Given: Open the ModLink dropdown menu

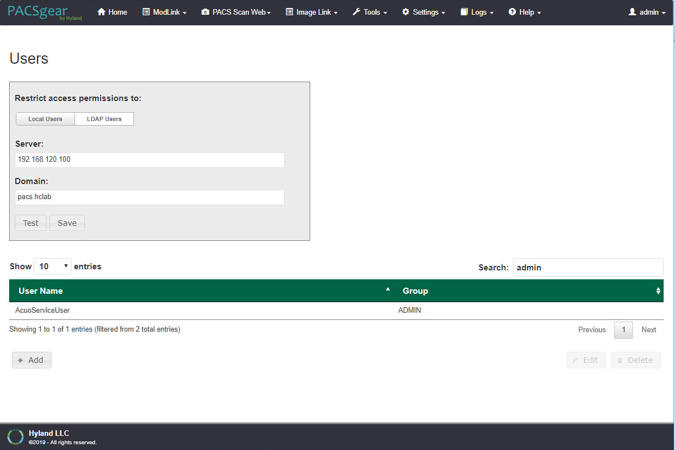Looking at the screenshot, I should tap(164, 12).
